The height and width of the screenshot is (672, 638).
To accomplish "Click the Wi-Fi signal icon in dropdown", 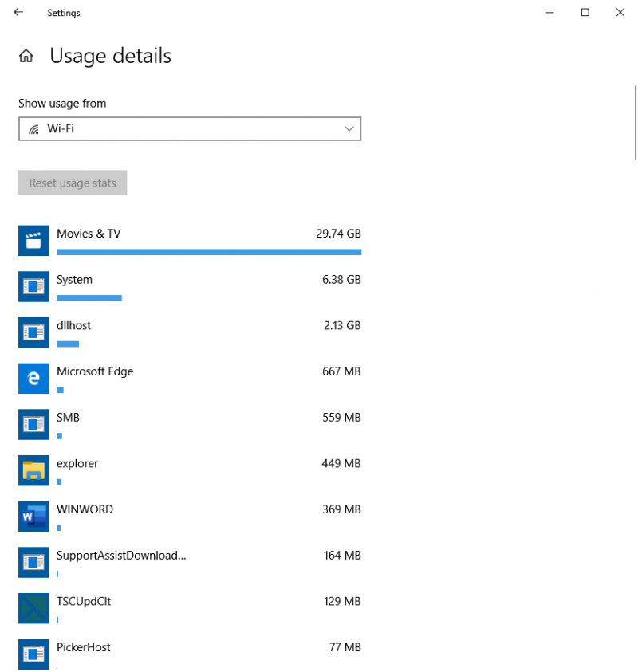I will point(33,128).
